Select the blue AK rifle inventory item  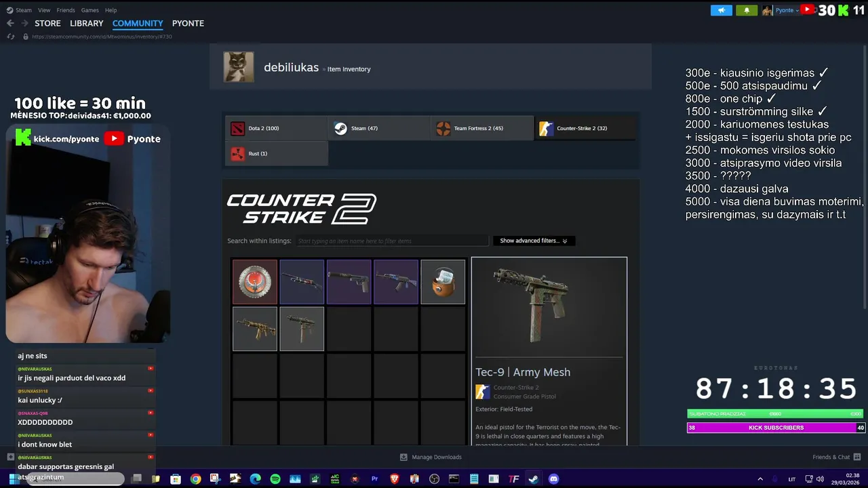pos(396,282)
